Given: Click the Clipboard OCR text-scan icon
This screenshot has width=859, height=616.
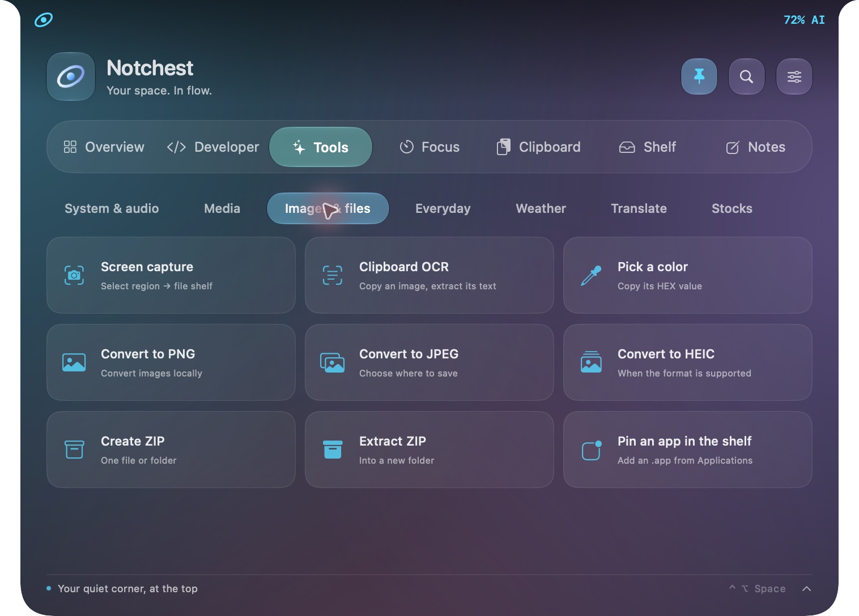Looking at the screenshot, I should coord(333,275).
